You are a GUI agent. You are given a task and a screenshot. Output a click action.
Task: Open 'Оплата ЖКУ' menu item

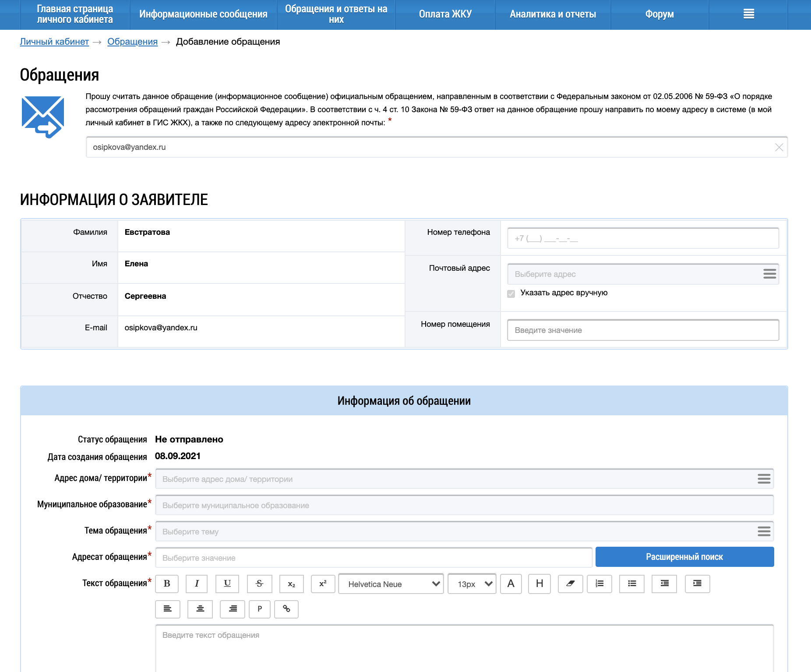point(445,14)
